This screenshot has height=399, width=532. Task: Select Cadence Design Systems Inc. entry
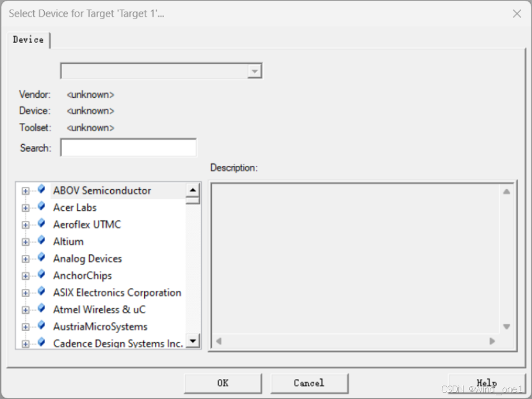(118, 343)
